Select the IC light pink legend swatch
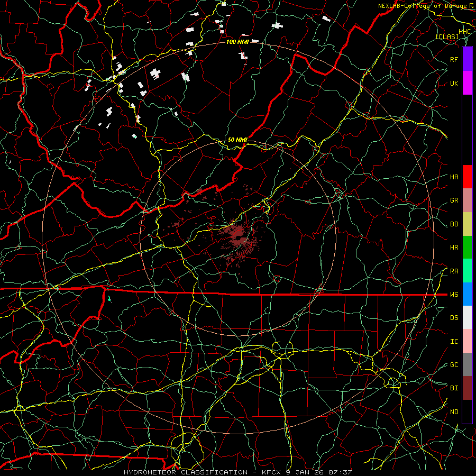This screenshot has height=476, width=476. click(x=467, y=341)
